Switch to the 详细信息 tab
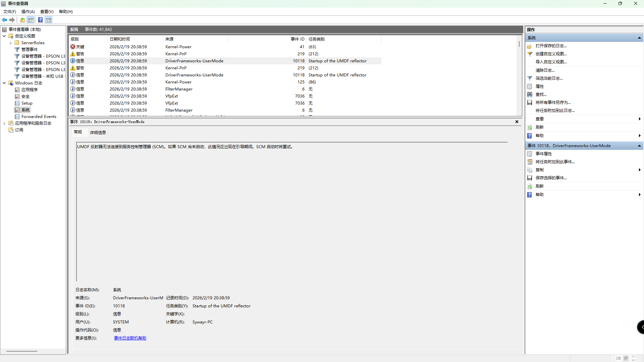The height and width of the screenshot is (362, 644). click(x=98, y=132)
